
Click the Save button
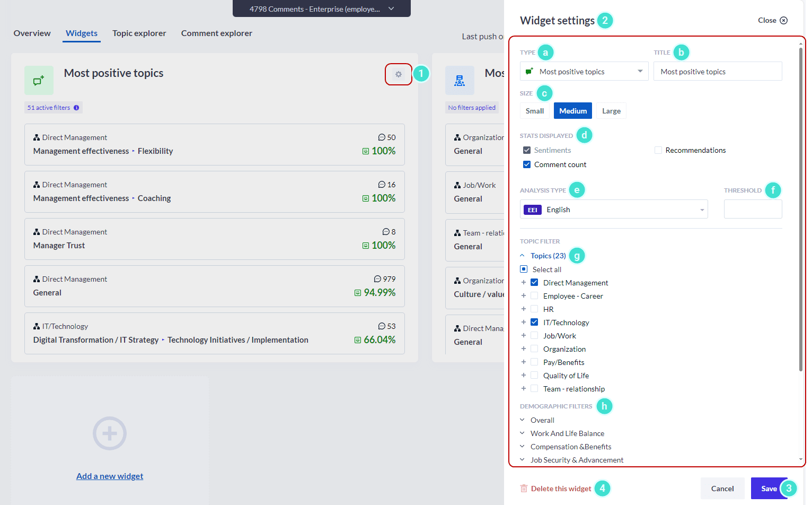pos(769,489)
